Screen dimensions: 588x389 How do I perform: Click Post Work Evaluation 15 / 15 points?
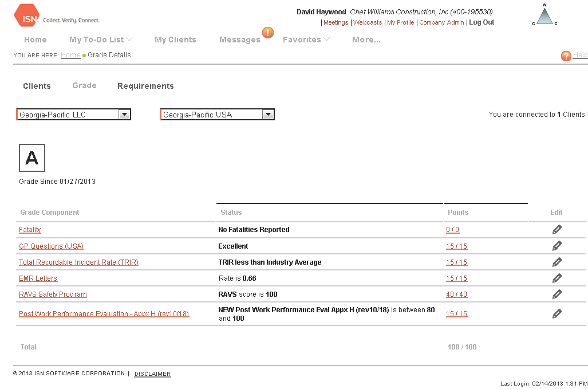457,313
